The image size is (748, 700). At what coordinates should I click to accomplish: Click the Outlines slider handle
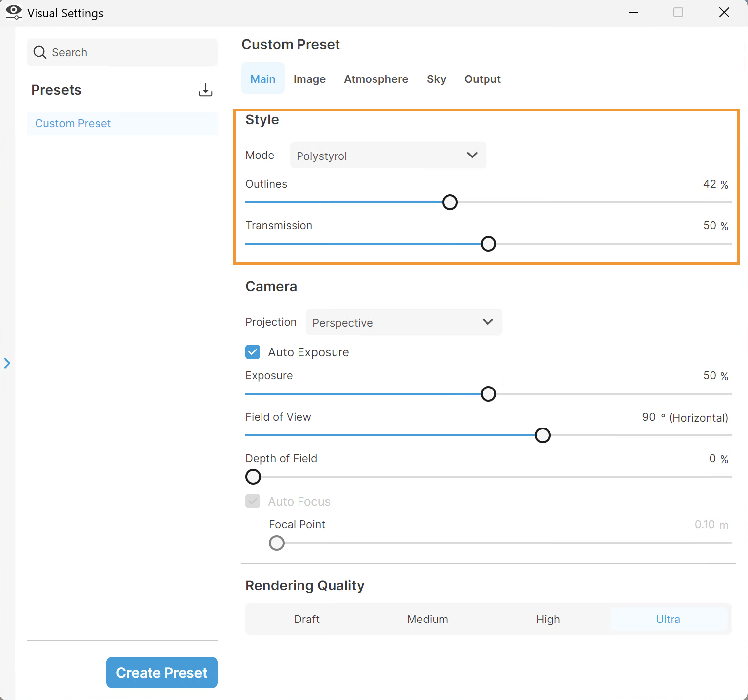450,202
